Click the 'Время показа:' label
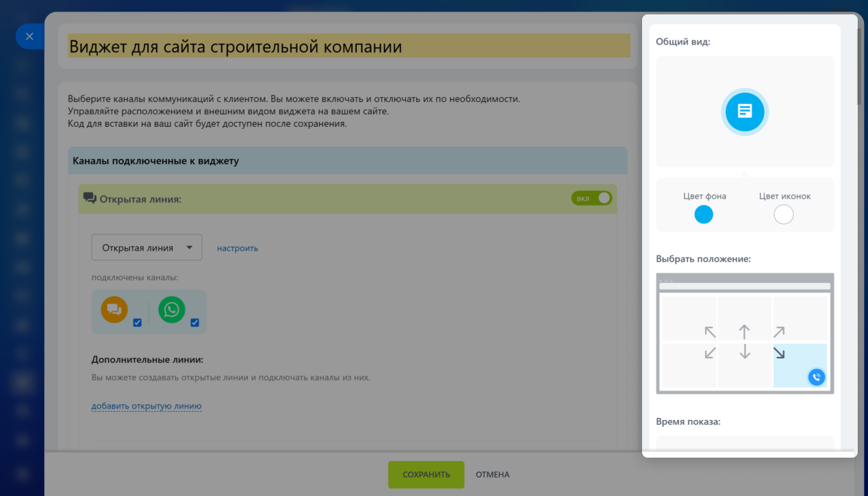The image size is (868, 496). click(688, 421)
